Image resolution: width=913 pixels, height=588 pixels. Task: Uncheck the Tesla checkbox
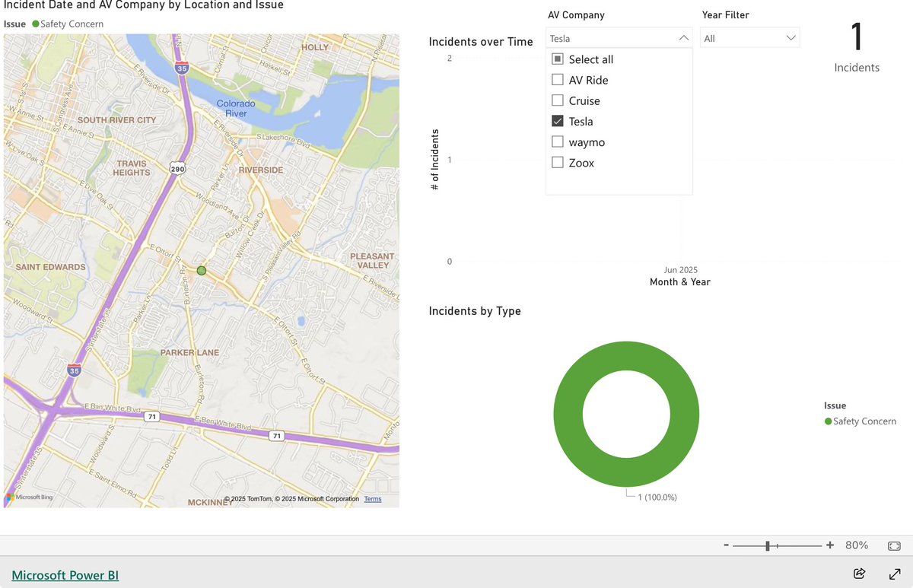[557, 121]
